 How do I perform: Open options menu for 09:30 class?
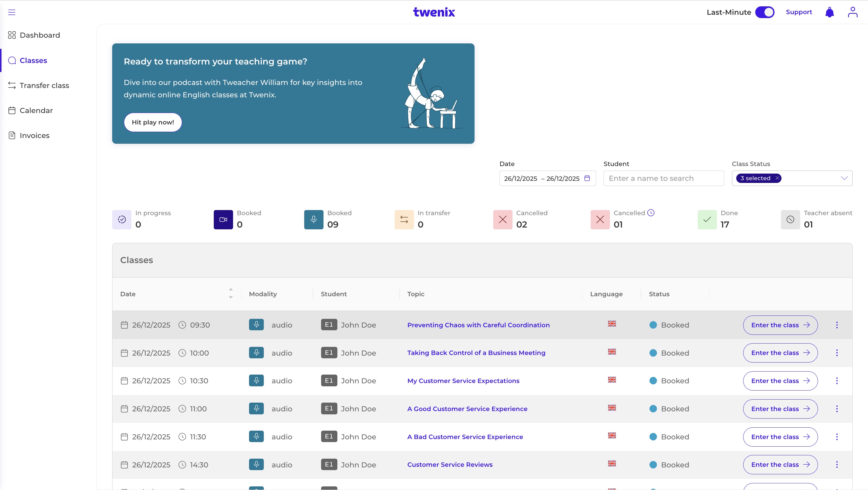tap(837, 325)
